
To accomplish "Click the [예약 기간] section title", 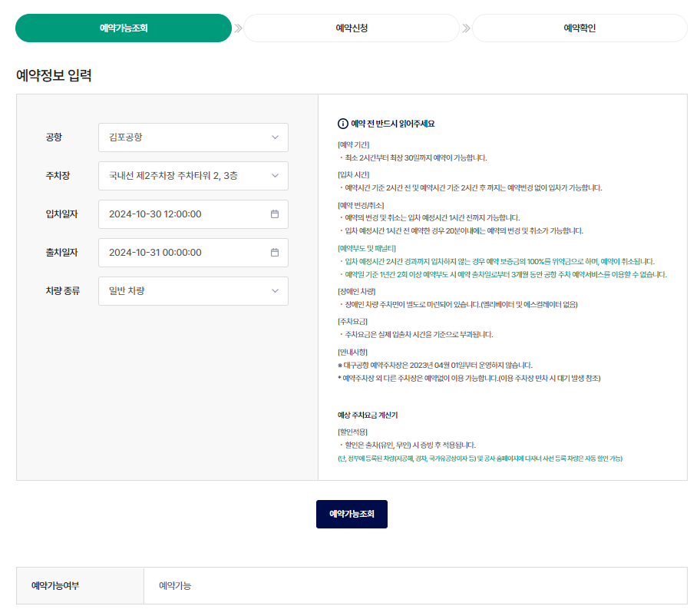I will [x=354, y=144].
